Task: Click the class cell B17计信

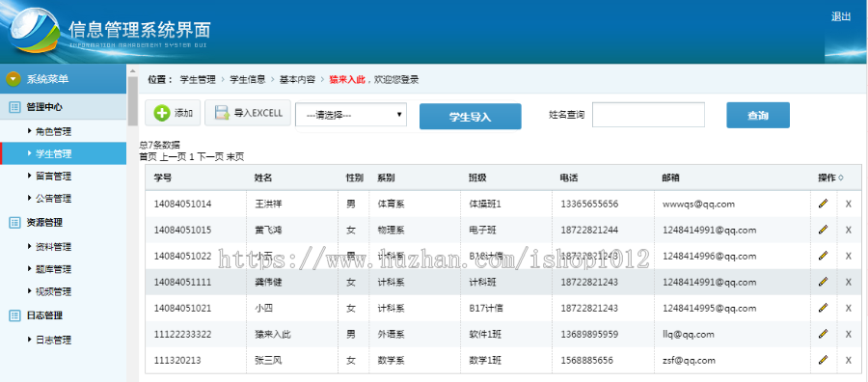Action: pos(486,308)
